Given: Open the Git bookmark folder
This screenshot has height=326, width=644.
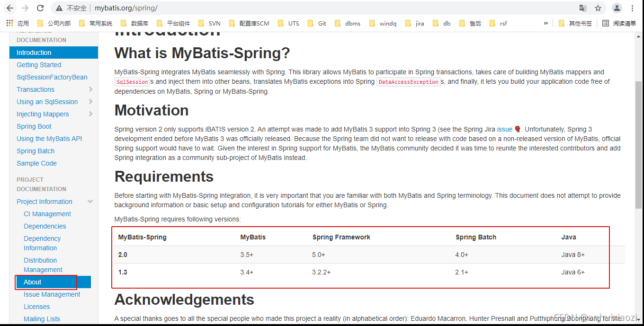Looking at the screenshot, I should [317, 23].
